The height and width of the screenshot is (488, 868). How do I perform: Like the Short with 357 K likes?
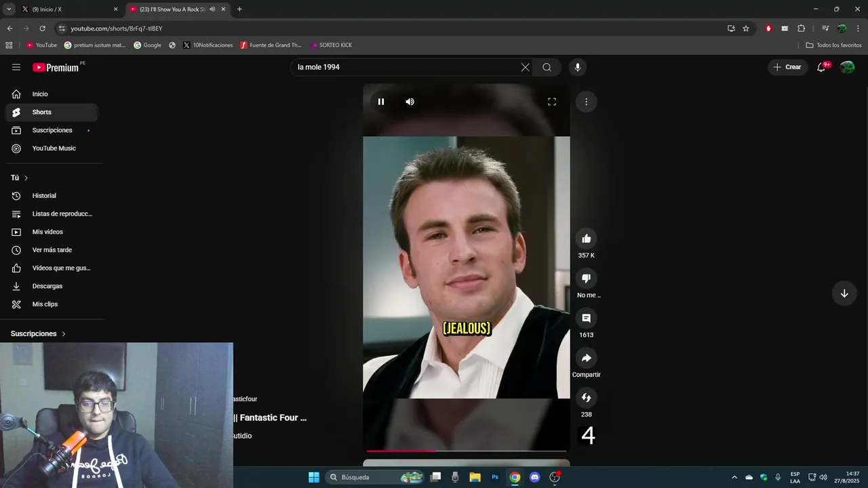587,239
